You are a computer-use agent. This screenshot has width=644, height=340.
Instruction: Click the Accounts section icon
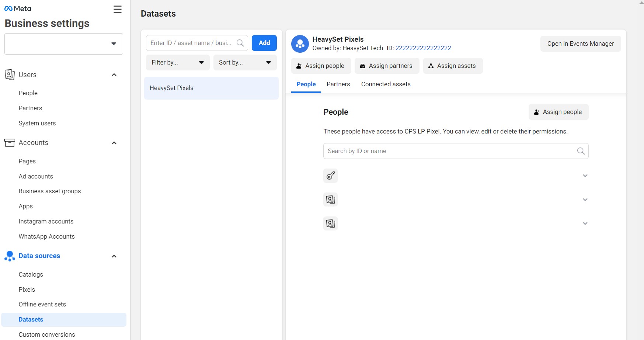[x=10, y=143]
